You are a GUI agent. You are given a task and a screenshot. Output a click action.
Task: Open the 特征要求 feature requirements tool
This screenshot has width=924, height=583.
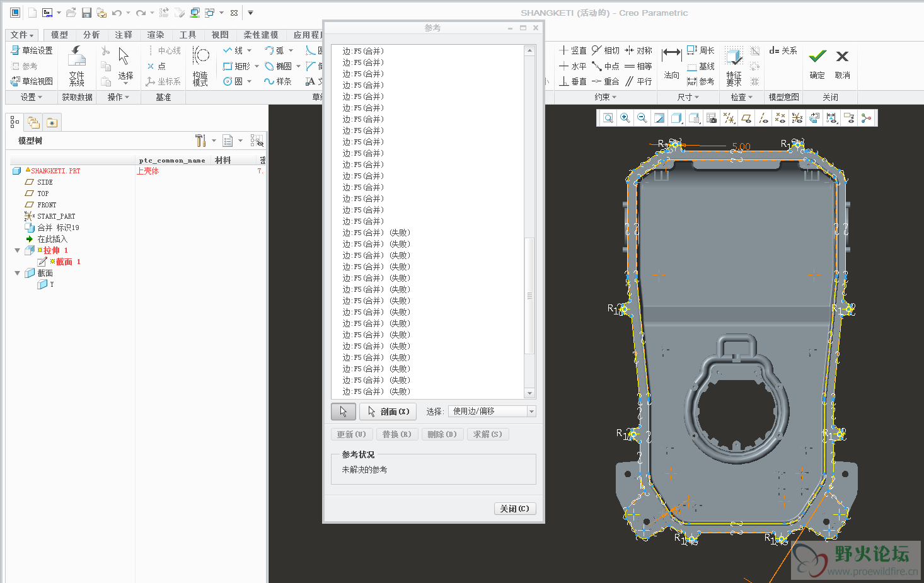click(x=734, y=66)
